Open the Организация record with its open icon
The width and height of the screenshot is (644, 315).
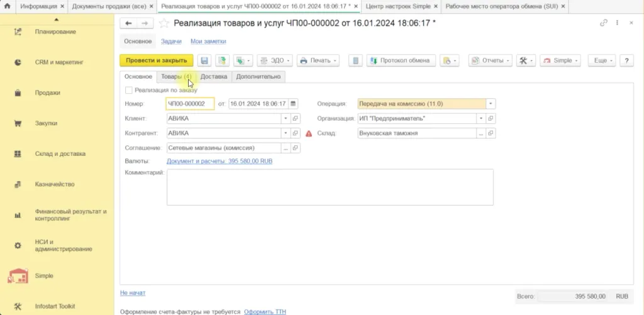(x=491, y=119)
